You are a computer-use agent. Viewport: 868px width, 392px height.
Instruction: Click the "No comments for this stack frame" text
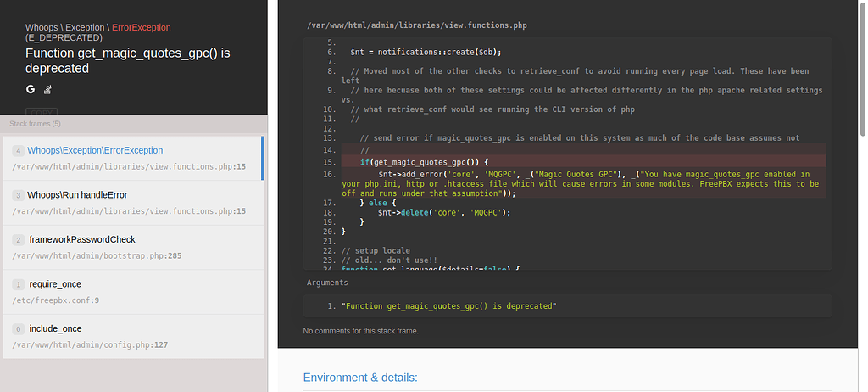coord(360,331)
